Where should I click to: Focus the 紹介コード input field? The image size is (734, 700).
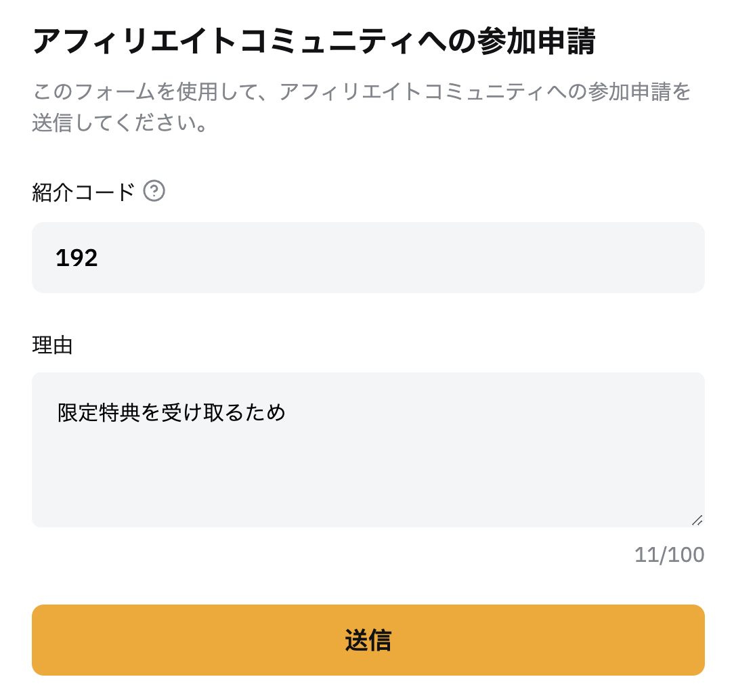368,258
